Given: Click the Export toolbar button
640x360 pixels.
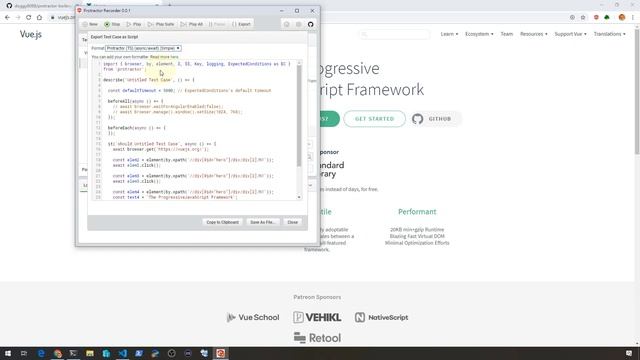Looking at the screenshot, I should (x=242, y=24).
